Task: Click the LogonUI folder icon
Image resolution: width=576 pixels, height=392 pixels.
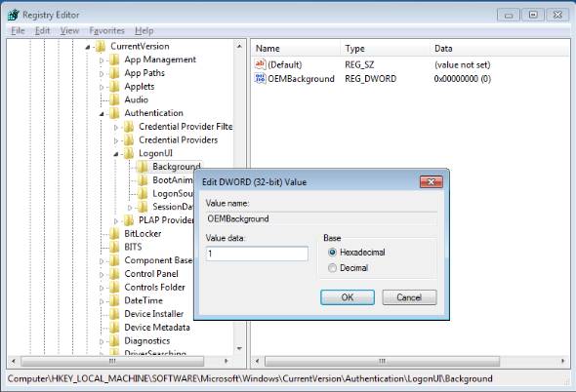Action: point(128,153)
